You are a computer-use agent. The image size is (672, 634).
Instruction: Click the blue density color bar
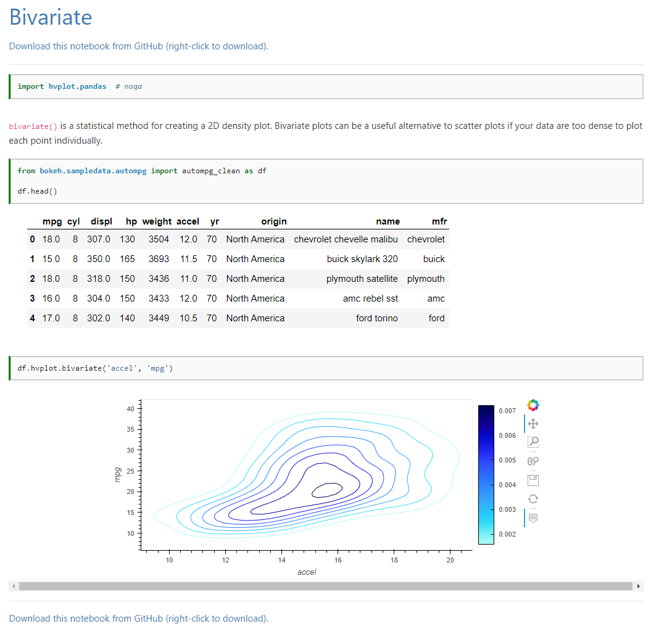coord(486,475)
